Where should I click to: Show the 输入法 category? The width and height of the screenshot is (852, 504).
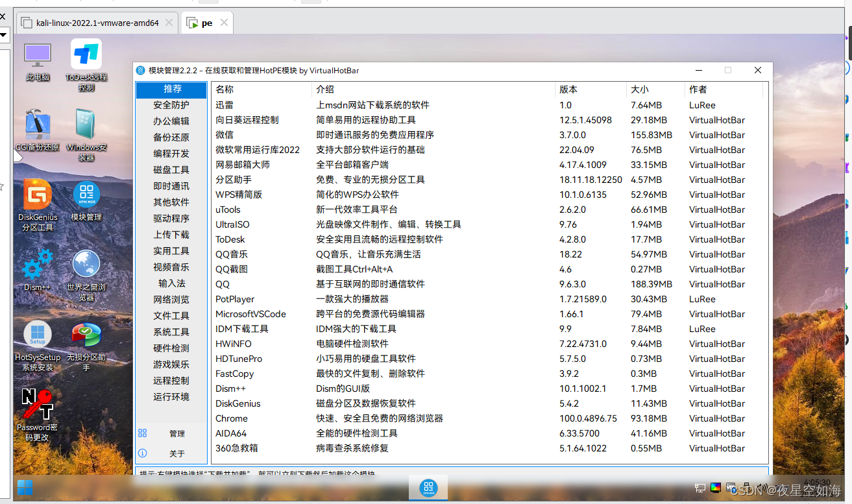[x=172, y=283]
